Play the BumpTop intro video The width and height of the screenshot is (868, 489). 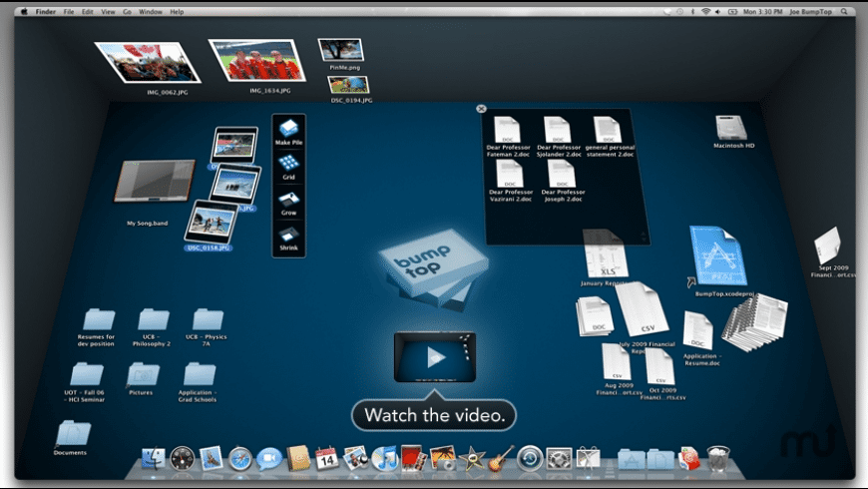pyautogui.click(x=435, y=357)
